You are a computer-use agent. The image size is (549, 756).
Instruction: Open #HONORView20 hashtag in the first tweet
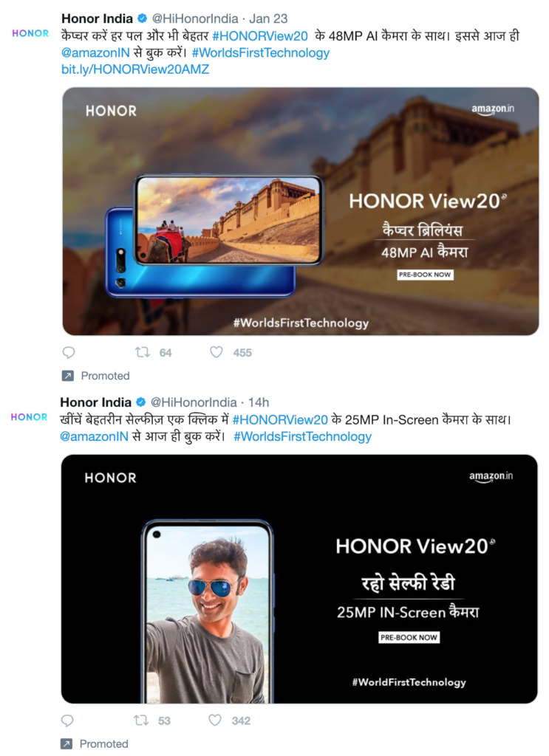[x=260, y=36]
